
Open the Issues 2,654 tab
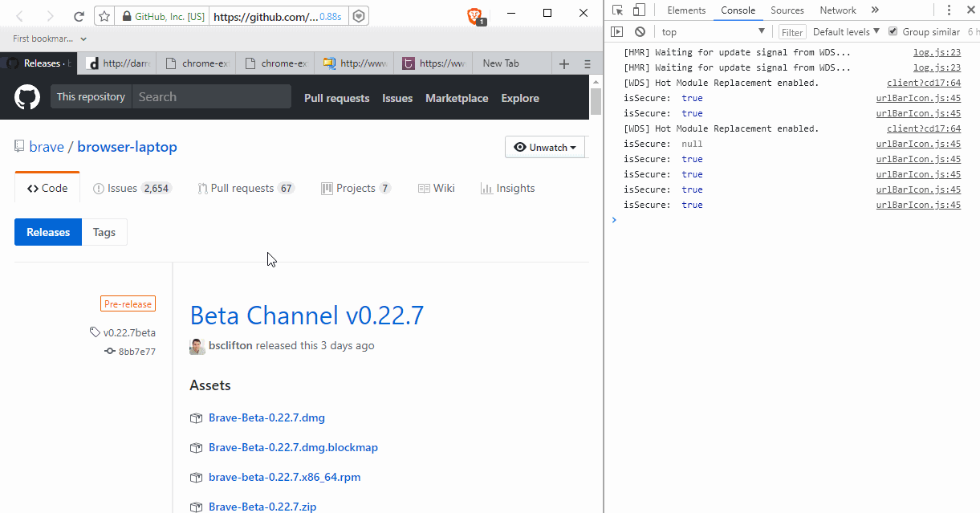pyautogui.click(x=132, y=188)
